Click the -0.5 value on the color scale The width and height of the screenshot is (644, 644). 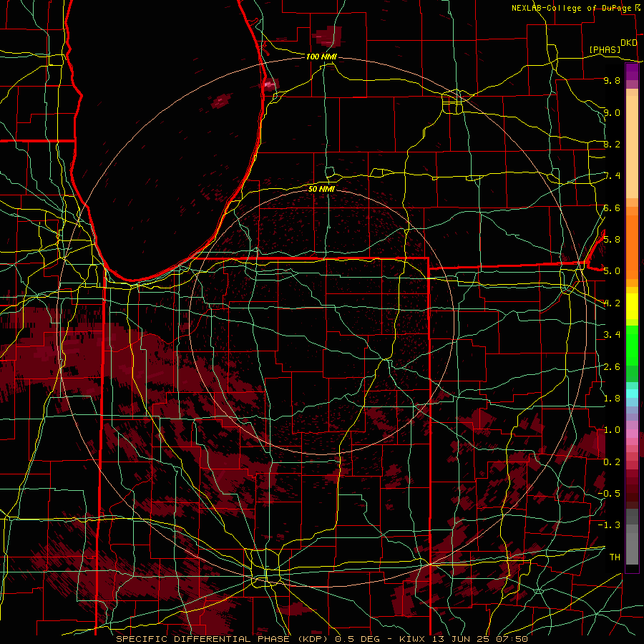[x=609, y=493]
